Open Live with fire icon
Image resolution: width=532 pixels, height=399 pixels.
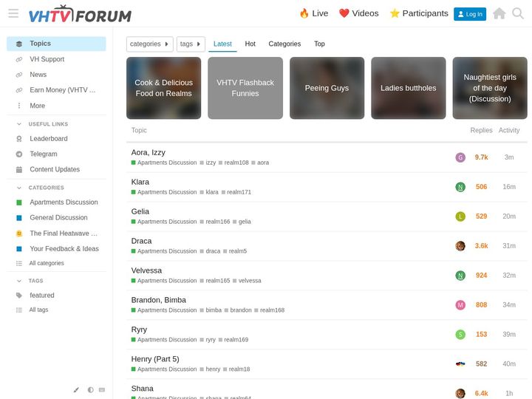(314, 13)
